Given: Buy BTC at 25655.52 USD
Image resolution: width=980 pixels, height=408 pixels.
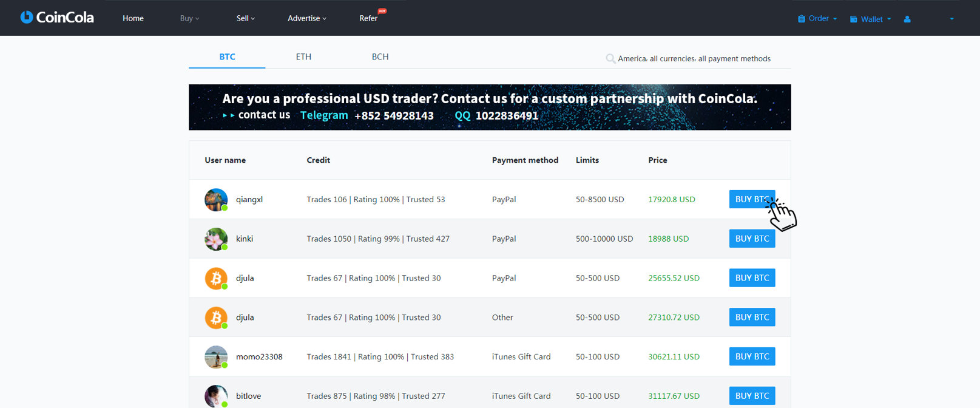Looking at the screenshot, I should [752, 278].
